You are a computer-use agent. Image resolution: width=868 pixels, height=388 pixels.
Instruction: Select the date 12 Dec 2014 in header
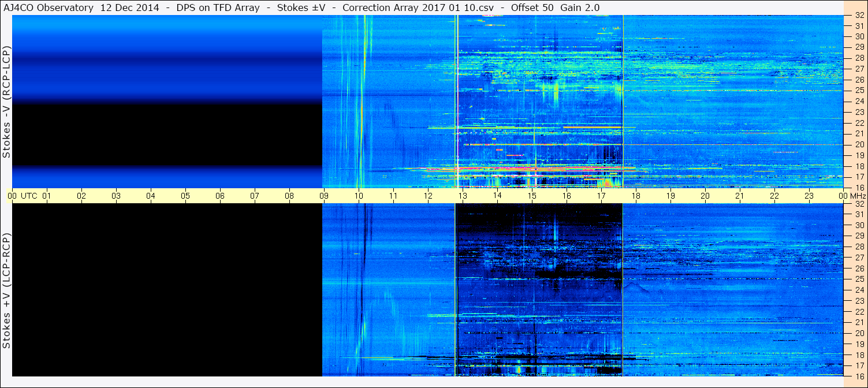pos(129,8)
